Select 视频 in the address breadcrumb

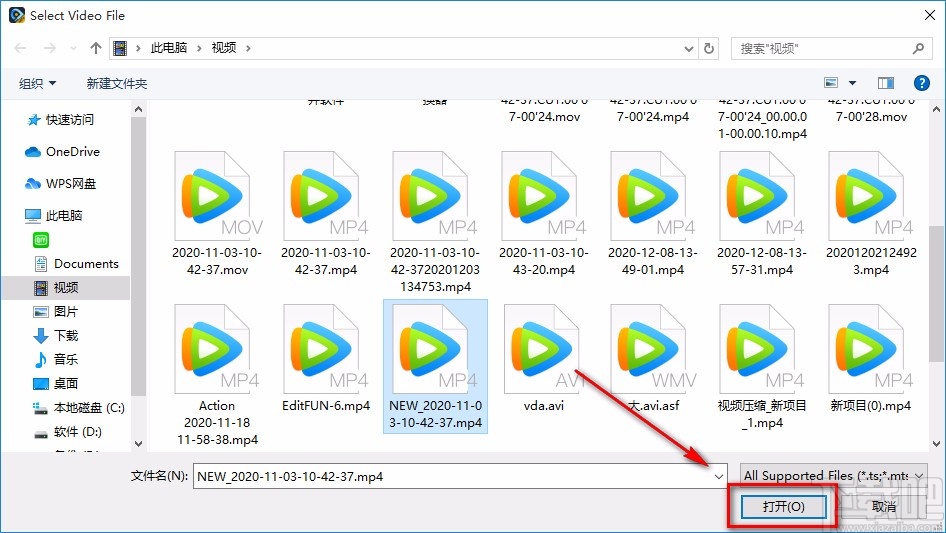[x=224, y=48]
